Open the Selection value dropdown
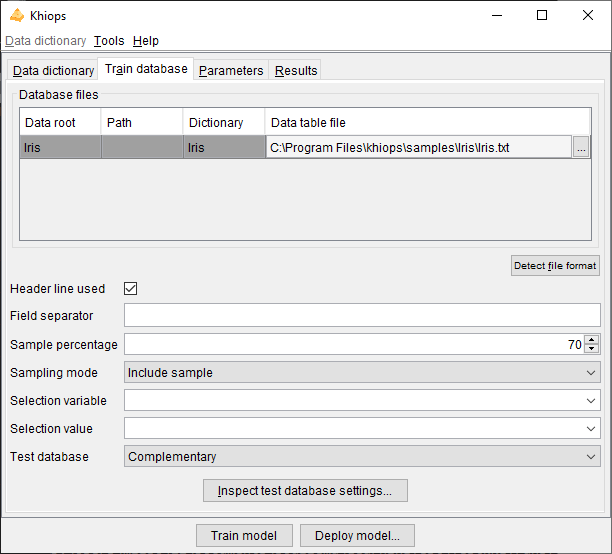Screen dimensions: 612x554 [x=362, y=429]
